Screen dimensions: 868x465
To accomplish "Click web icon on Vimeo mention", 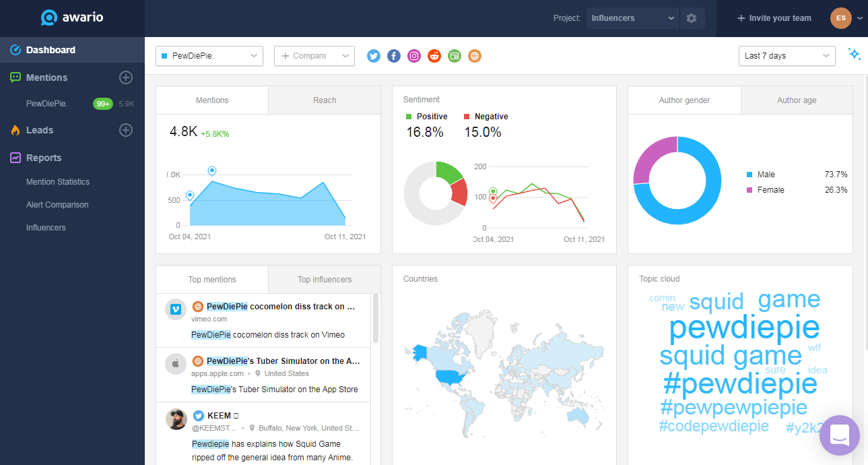I will [198, 307].
